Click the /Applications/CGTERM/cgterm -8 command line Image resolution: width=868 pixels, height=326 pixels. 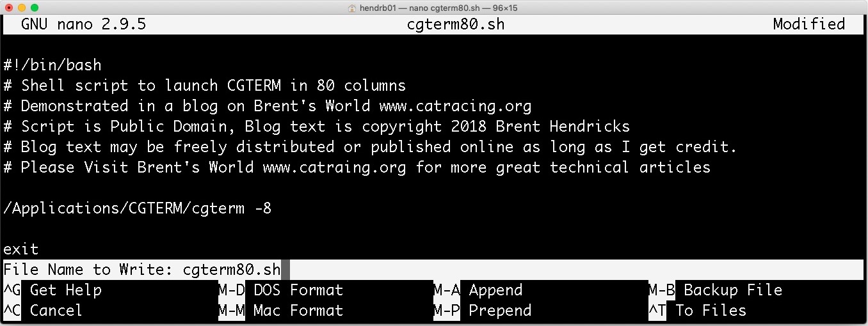pos(138,208)
